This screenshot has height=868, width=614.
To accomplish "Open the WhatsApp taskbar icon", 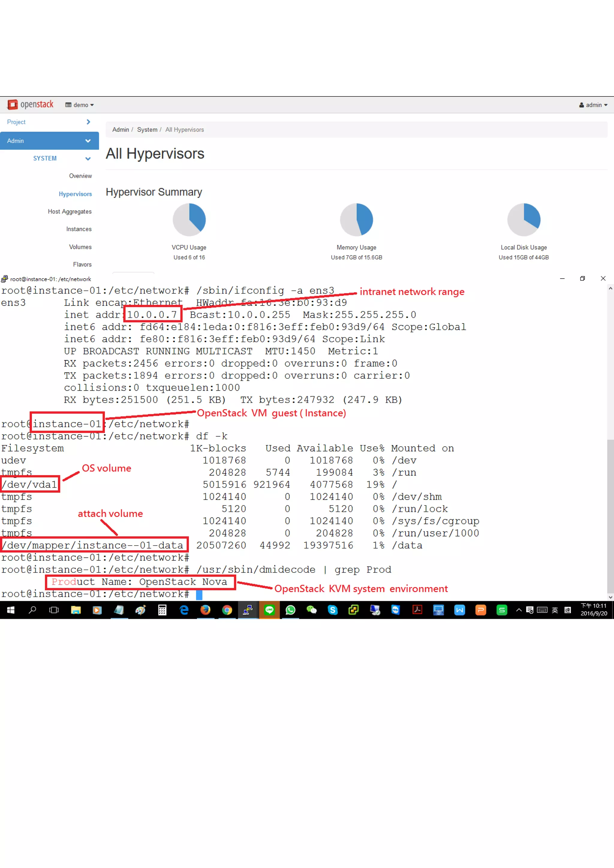I will [x=291, y=610].
